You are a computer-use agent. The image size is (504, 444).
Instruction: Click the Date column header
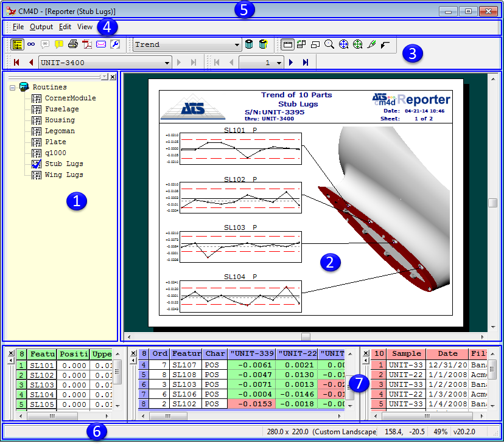coord(447,354)
